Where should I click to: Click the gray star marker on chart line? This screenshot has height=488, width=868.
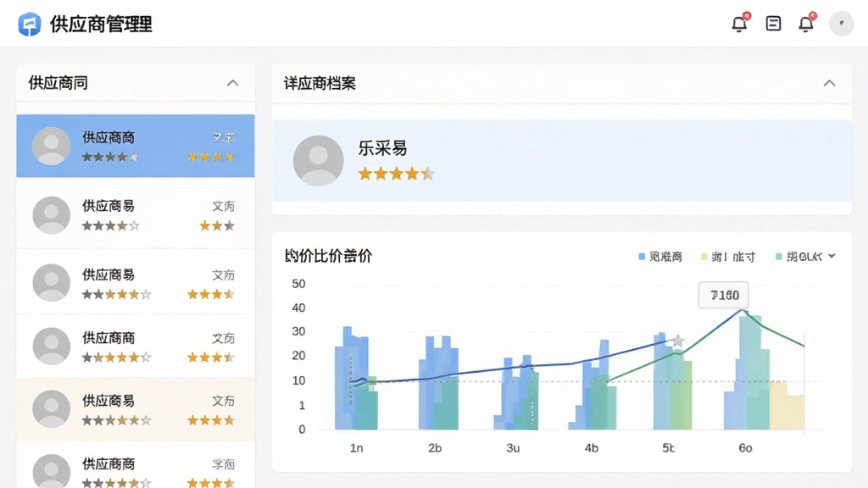click(678, 341)
